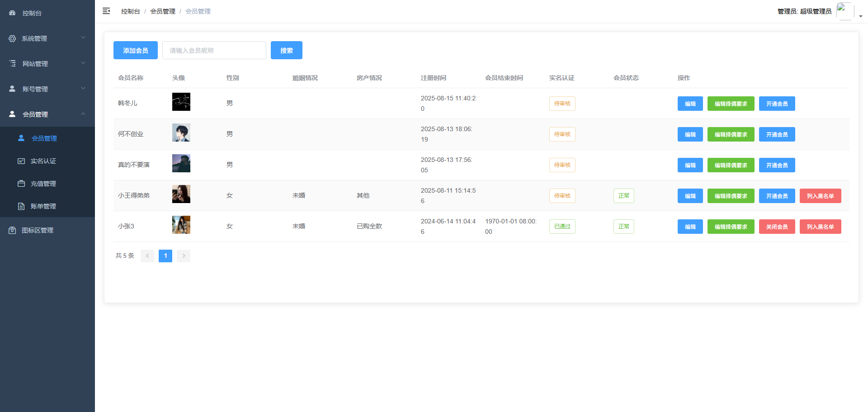Viewport: 868px width, 412px height.
Task: Click the 添加会员 button
Action: (136, 50)
